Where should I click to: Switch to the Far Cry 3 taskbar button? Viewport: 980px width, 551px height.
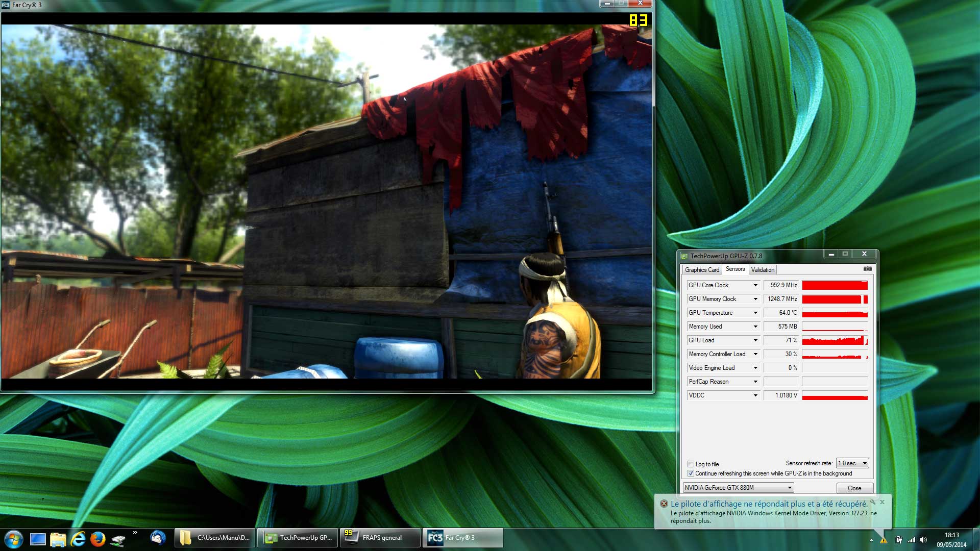[x=463, y=538]
